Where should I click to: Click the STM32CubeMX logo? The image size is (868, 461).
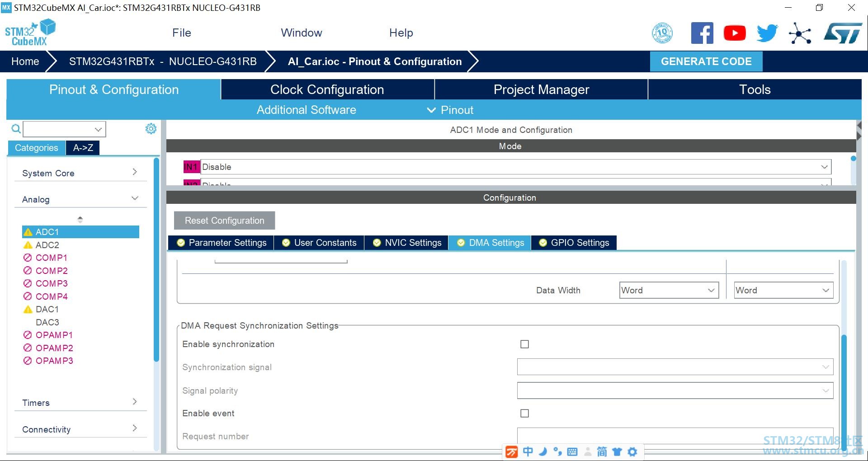30,33
